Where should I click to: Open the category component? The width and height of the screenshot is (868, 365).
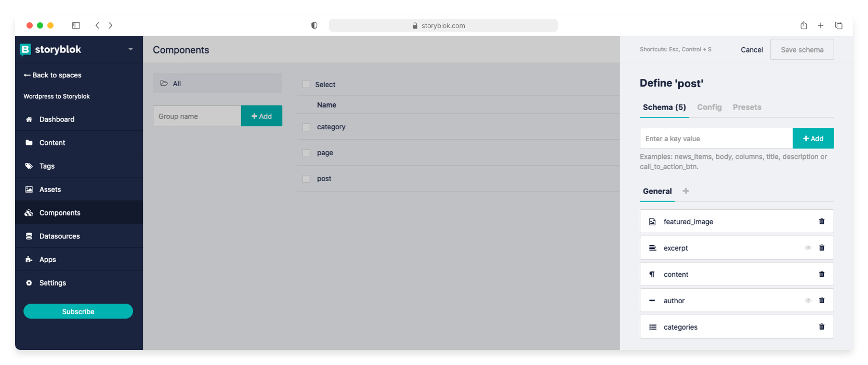(331, 127)
